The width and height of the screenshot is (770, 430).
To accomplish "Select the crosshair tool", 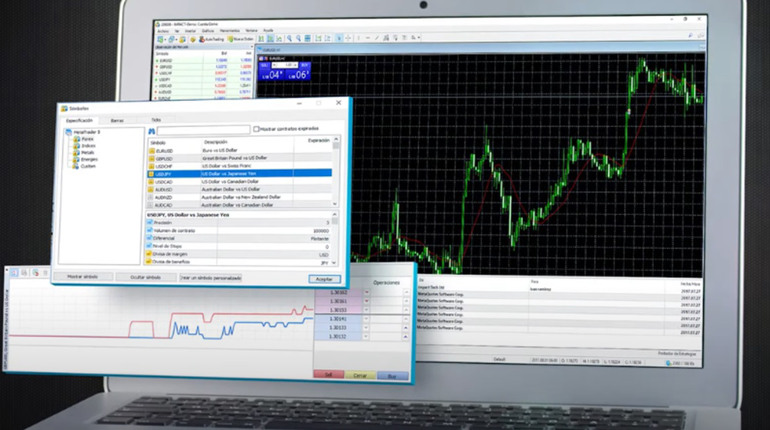I will [348, 38].
